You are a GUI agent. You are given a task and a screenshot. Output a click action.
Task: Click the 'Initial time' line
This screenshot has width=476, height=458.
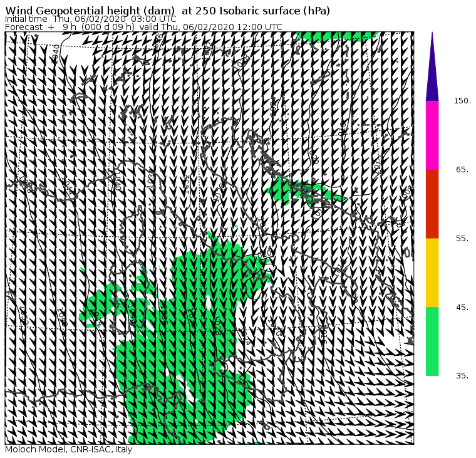coord(91,19)
